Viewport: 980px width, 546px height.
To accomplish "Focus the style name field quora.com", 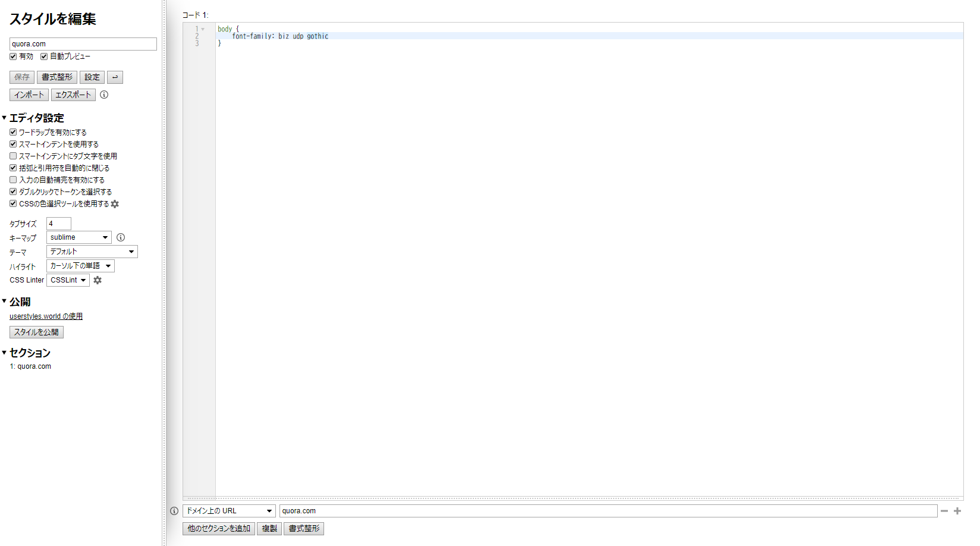I will tap(83, 44).
